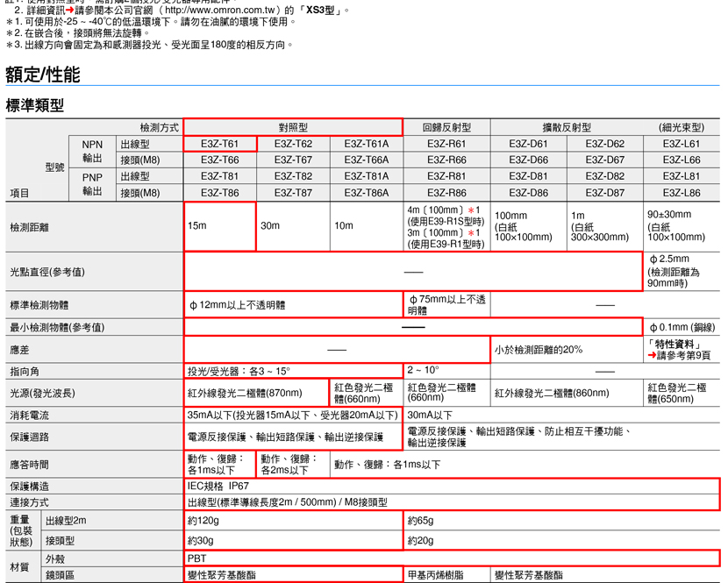Click the '保護迴路' row label

pos(29,437)
